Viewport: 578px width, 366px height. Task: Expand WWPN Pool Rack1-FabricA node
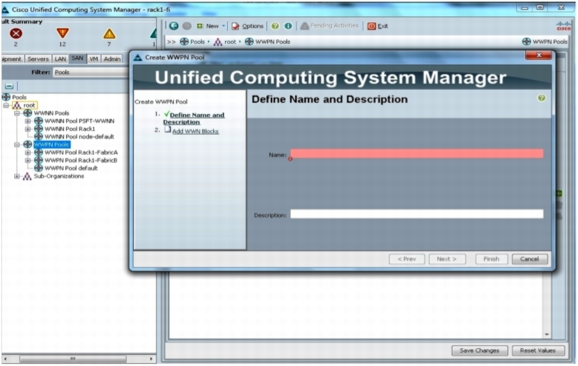pos(28,152)
